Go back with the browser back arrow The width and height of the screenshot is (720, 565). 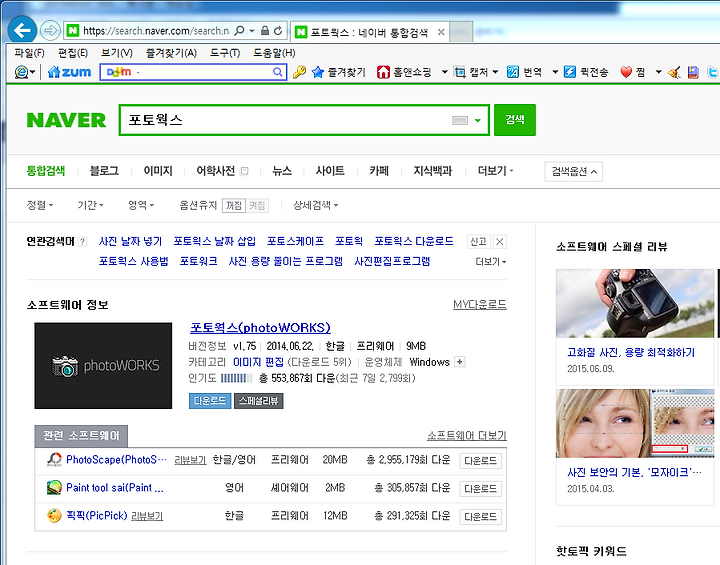coord(22,30)
